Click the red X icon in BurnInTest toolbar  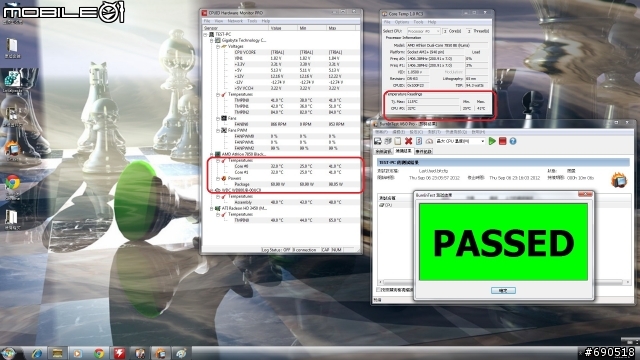pos(408,141)
